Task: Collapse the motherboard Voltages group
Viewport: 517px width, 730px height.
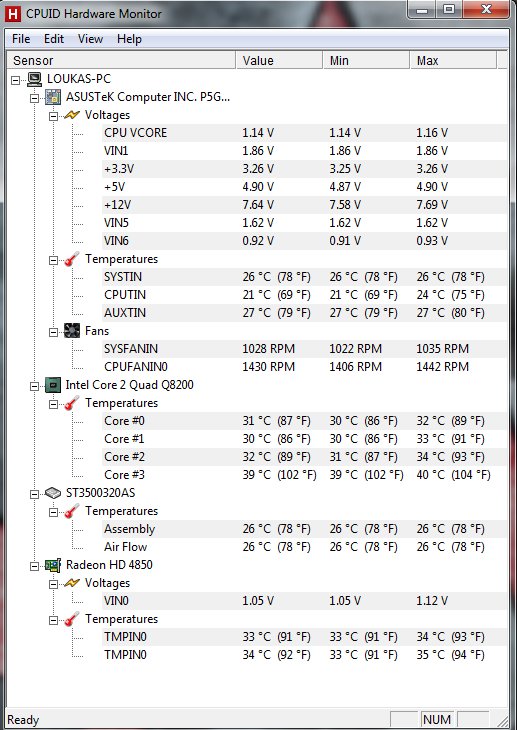Action: coord(54,116)
